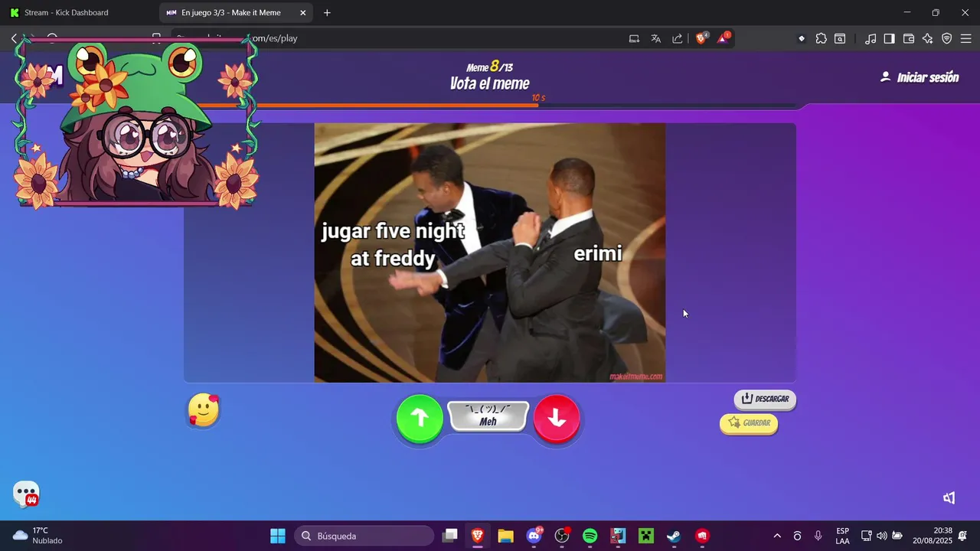Screen dimensions: 980x551
Task: Open the Brave Wallet icon
Action: coord(909,38)
